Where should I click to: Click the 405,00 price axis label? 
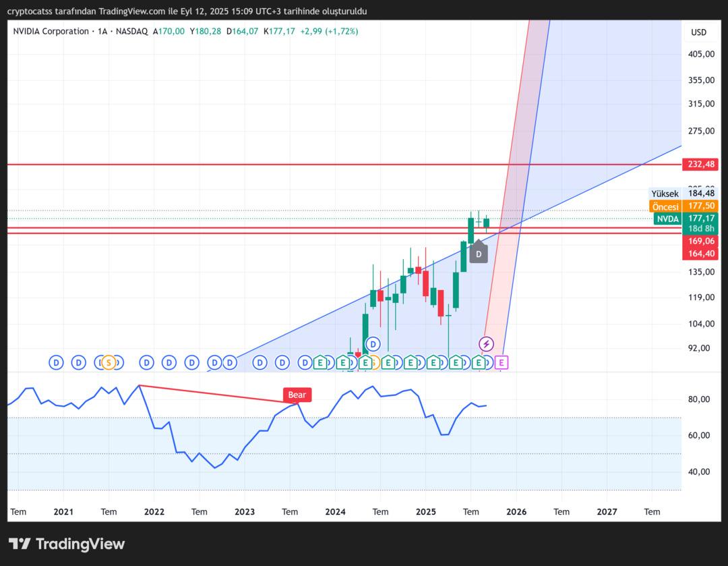pos(701,54)
